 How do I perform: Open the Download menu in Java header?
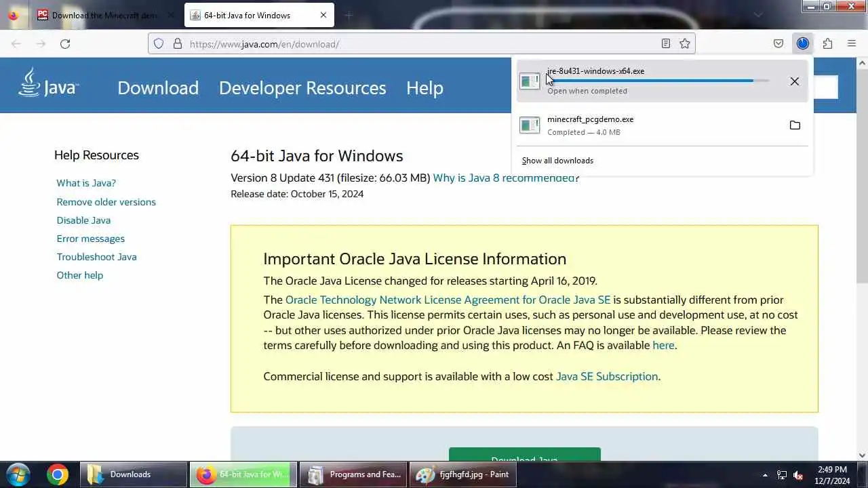pos(158,88)
